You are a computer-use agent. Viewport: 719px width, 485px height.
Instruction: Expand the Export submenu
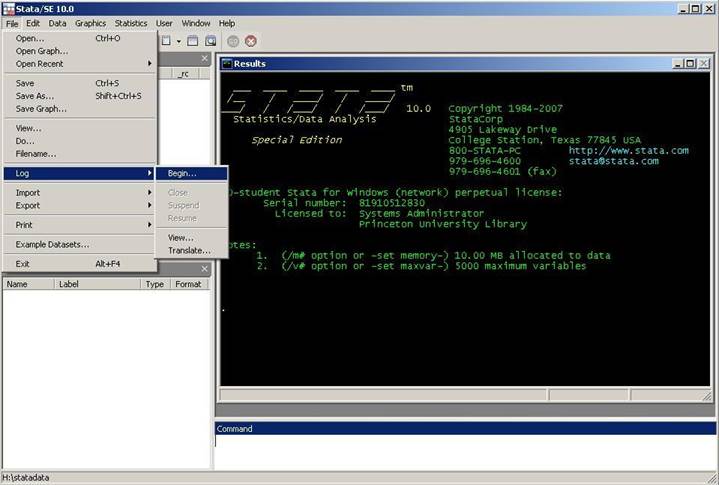tap(80, 205)
